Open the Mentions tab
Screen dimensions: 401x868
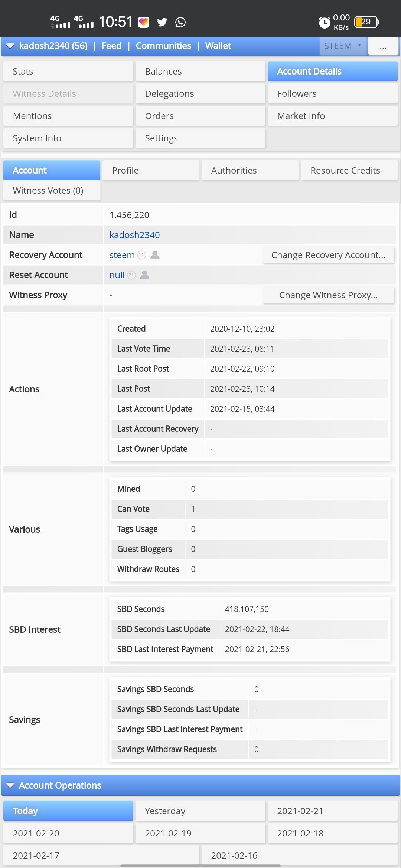tap(68, 116)
